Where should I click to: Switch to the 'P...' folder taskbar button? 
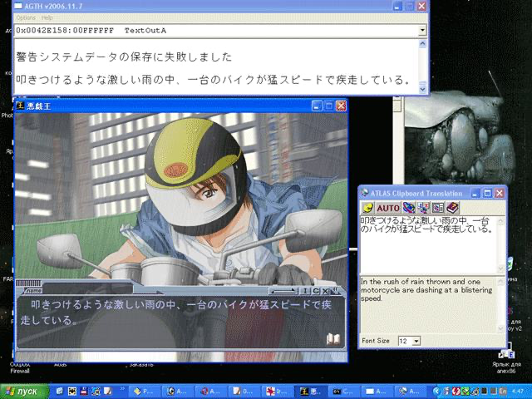click(x=145, y=392)
